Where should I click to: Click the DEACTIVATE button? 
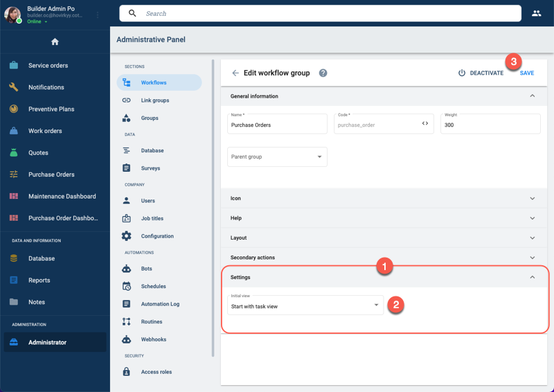481,73
